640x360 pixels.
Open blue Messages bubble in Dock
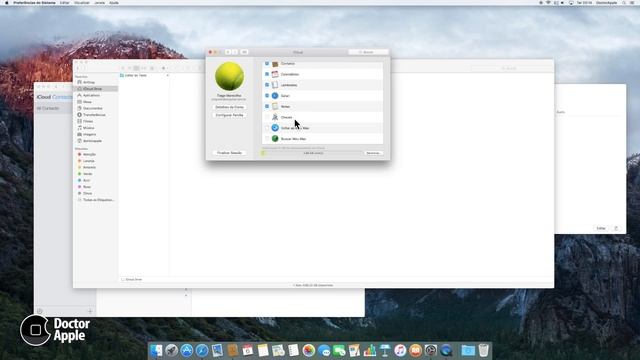click(x=324, y=350)
